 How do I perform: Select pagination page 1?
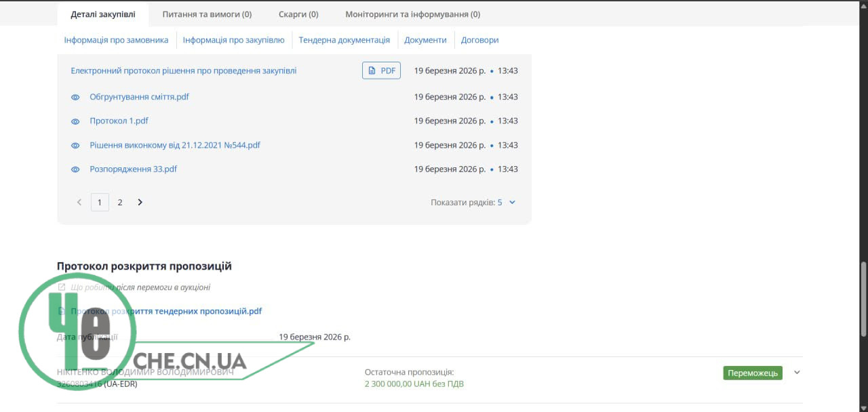pos(100,202)
